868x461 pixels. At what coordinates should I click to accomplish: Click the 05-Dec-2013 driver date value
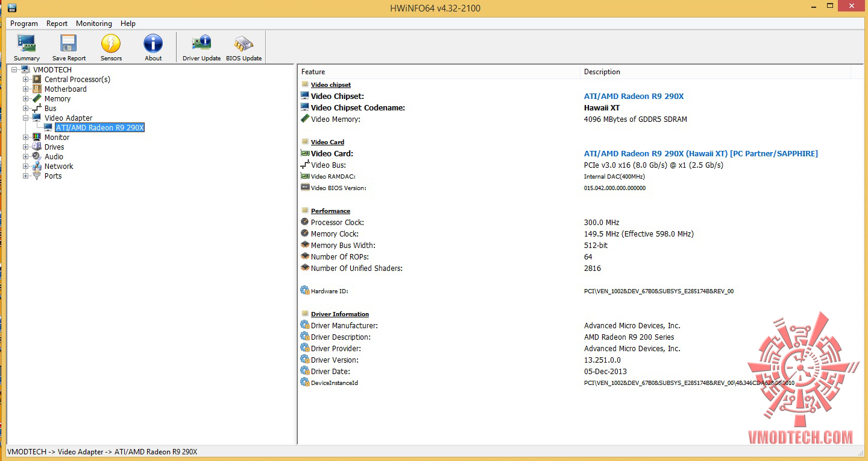pyautogui.click(x=605, y=371)
